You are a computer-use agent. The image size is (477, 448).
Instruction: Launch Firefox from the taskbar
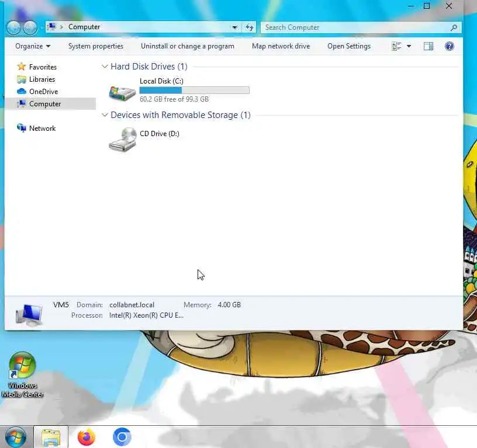coord(87,437)
